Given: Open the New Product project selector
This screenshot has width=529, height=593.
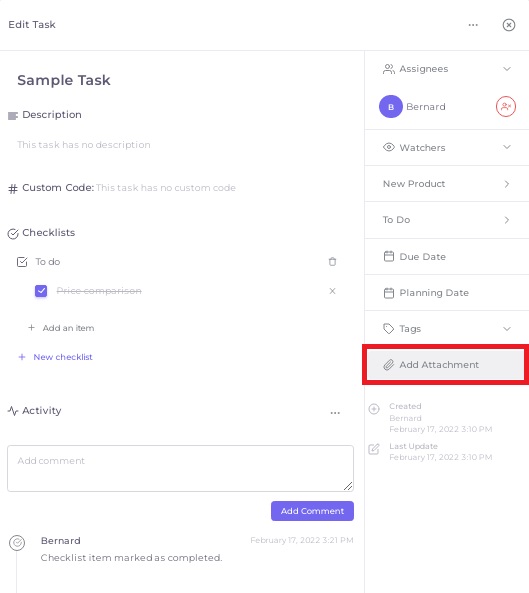Looking at the screenshot, I should point(447,184).
